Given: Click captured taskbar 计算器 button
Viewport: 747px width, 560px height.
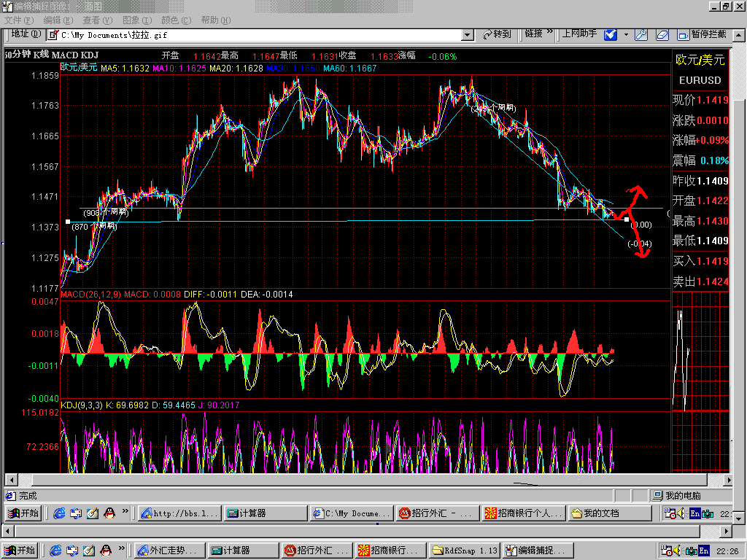Looking at the screenshot, I should (x=266, y=513).
